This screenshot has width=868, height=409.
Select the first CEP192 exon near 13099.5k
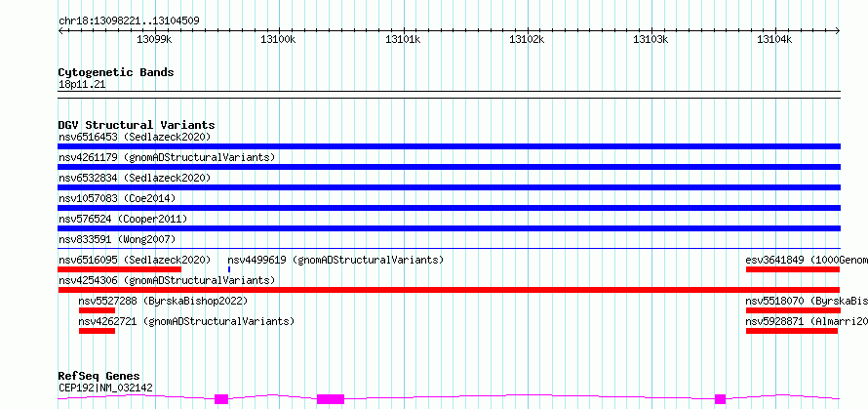click(x=221, y=399)
